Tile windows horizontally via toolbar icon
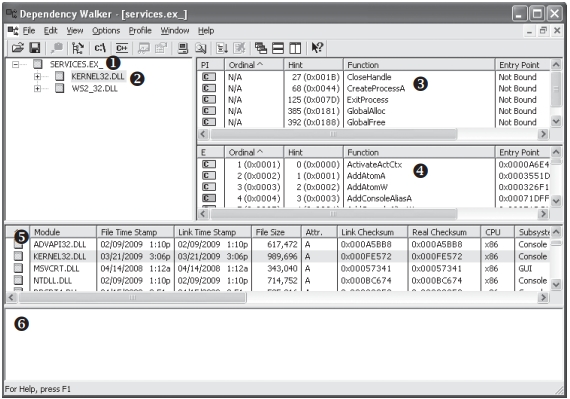This screenshot has width=570, height=399. [278, 48]
